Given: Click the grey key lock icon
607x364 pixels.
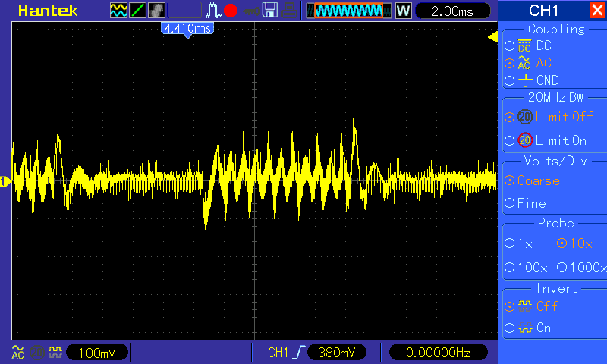Looking at the screenshot, I should pos(252,11).
